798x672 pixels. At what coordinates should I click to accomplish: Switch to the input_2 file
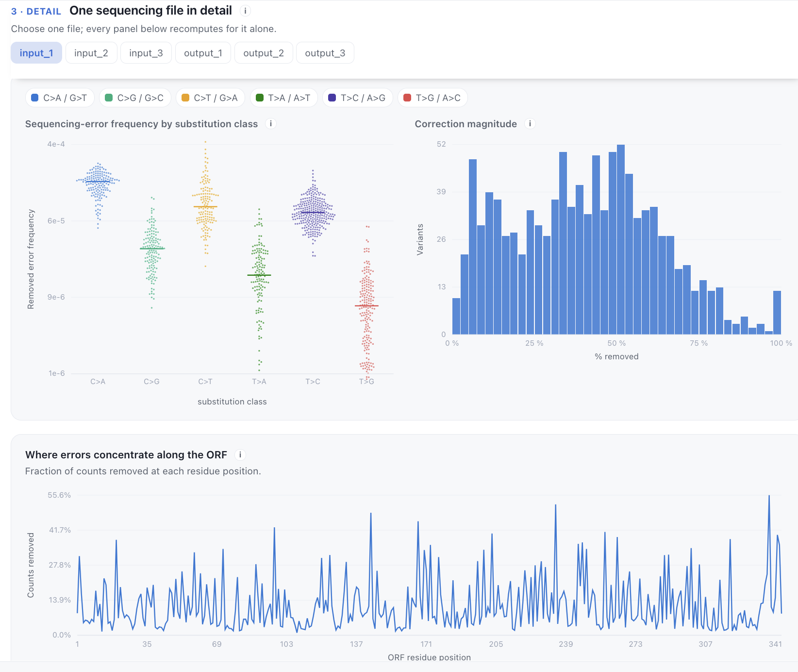(91, 53)
